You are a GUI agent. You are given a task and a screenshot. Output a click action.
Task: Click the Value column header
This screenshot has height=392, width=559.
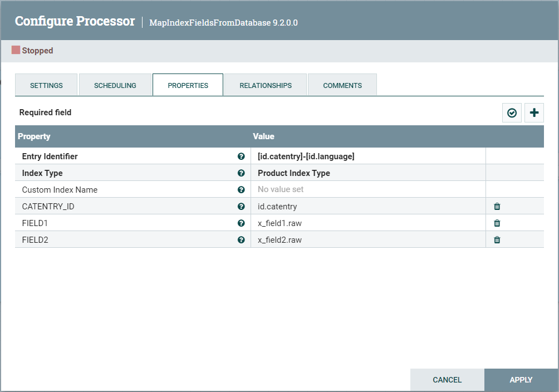point(263,136)
